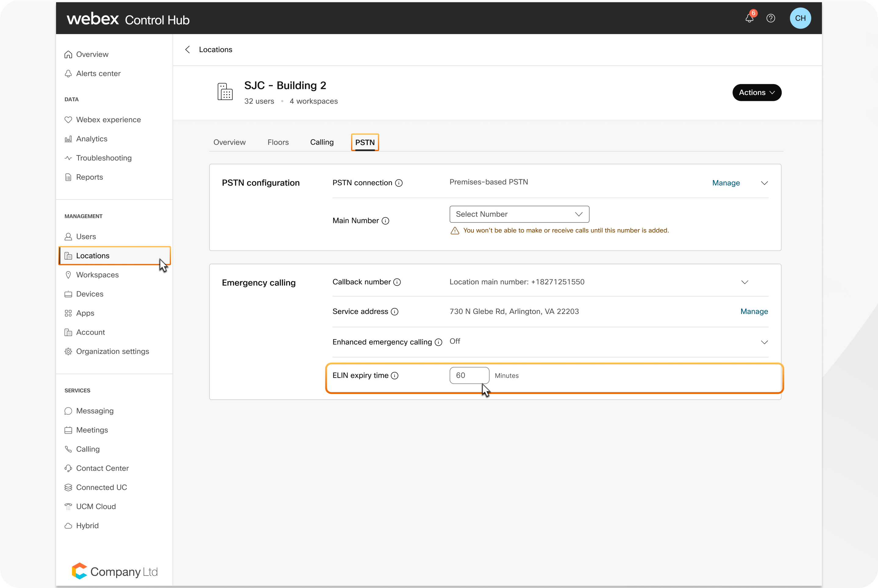Expand the PSTN connection chevron
This screenshot has height=588, width=878.
point(764,183)
